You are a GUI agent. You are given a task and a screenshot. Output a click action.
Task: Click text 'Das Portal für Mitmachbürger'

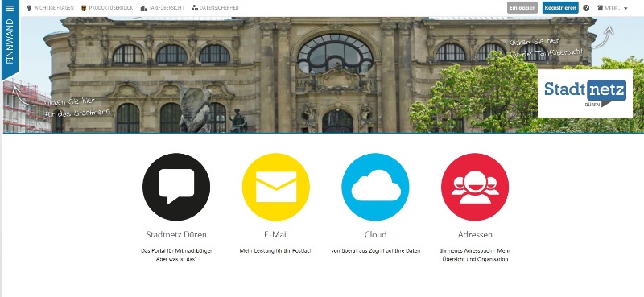[x=176, y=250]
